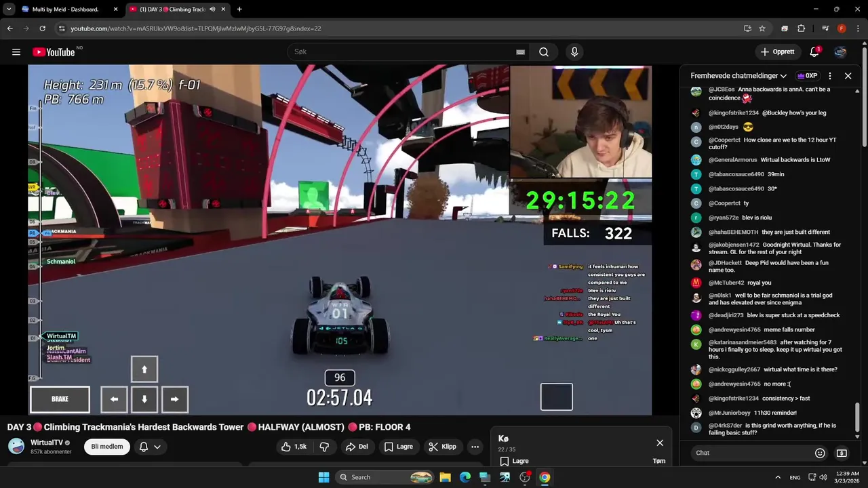
Task: Open chat options three-dot menu
Action: pyautogui.click(x=829, y=76)
